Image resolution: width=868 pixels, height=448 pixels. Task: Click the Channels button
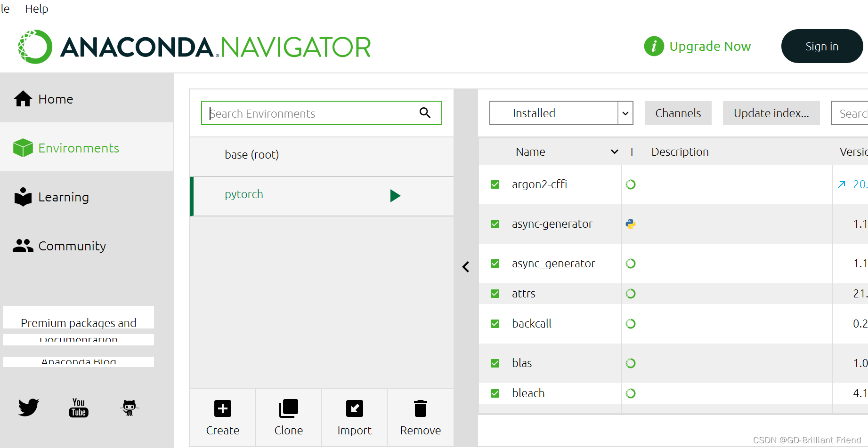pyautogui.click(x=678, y=113)
